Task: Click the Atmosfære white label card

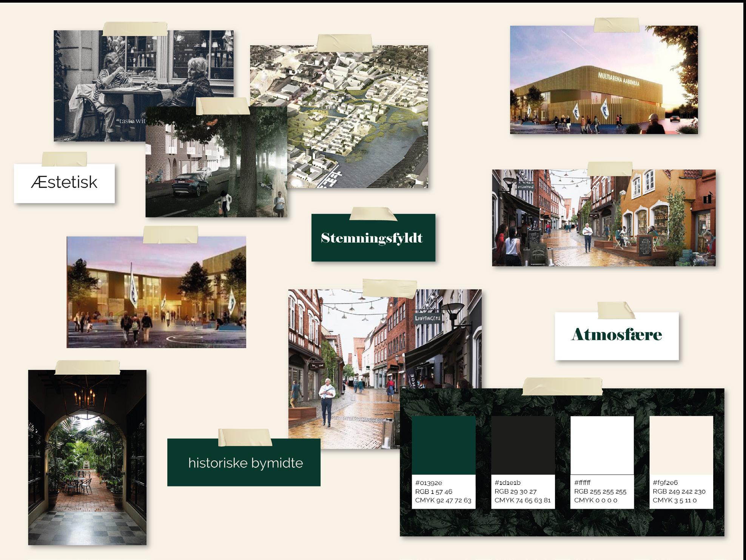Action: pos(617,335)
